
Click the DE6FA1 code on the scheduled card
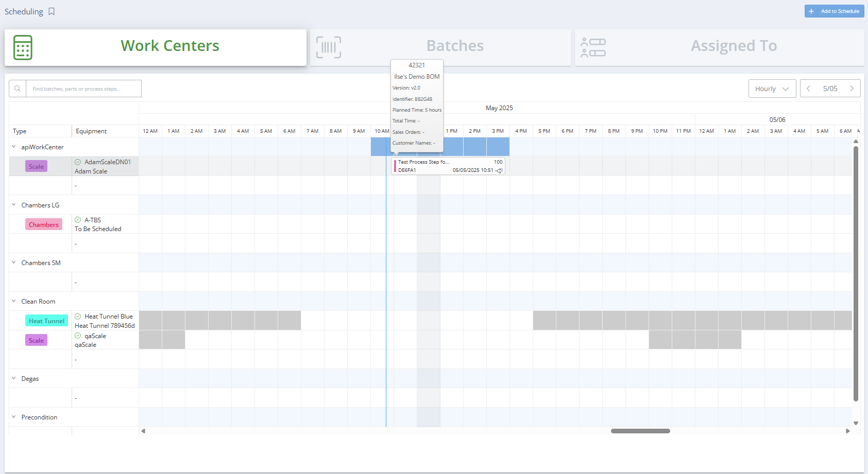(407, 170)
